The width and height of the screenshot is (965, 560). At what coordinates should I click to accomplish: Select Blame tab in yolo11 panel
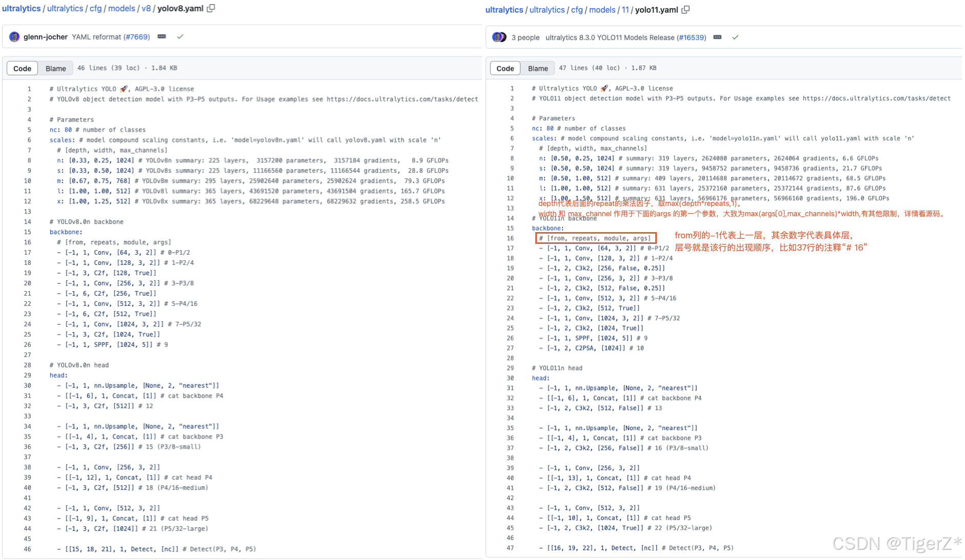point(538,68)
